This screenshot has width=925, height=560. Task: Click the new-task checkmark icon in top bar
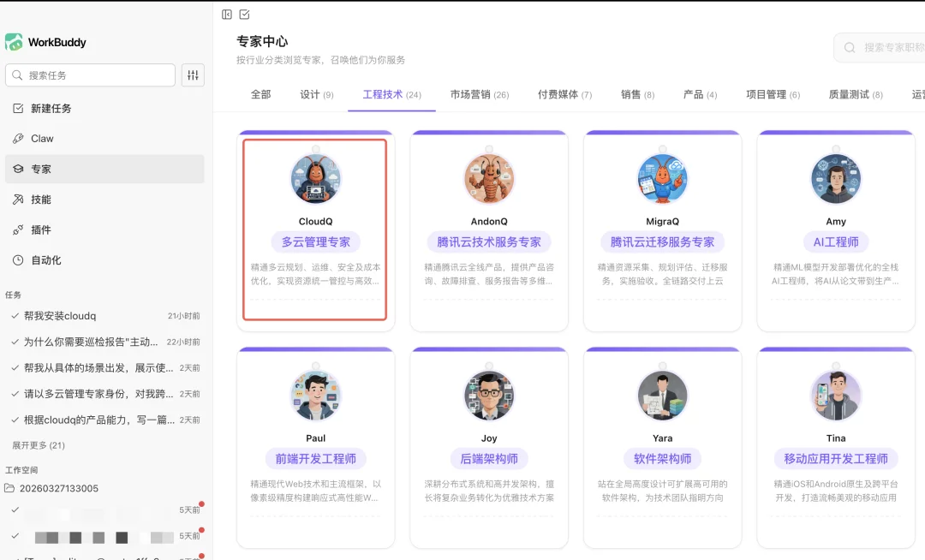pyautogui.click(x=245, y=14)
